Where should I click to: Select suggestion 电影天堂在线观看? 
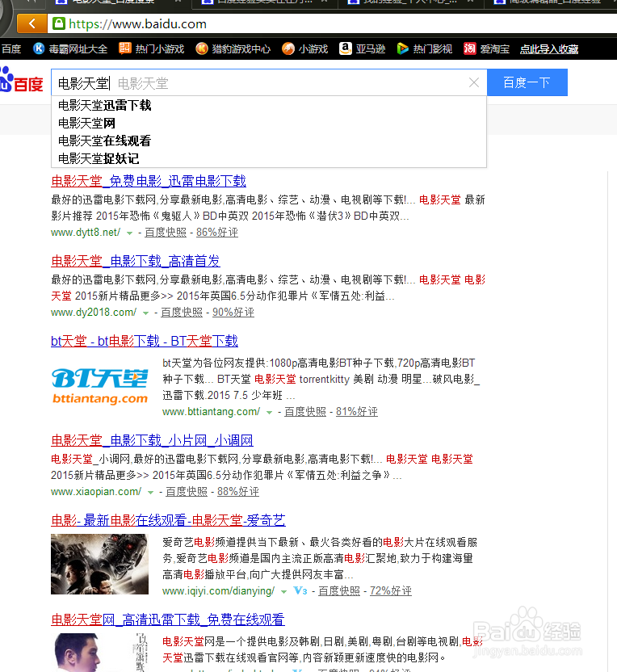[269, 141]
